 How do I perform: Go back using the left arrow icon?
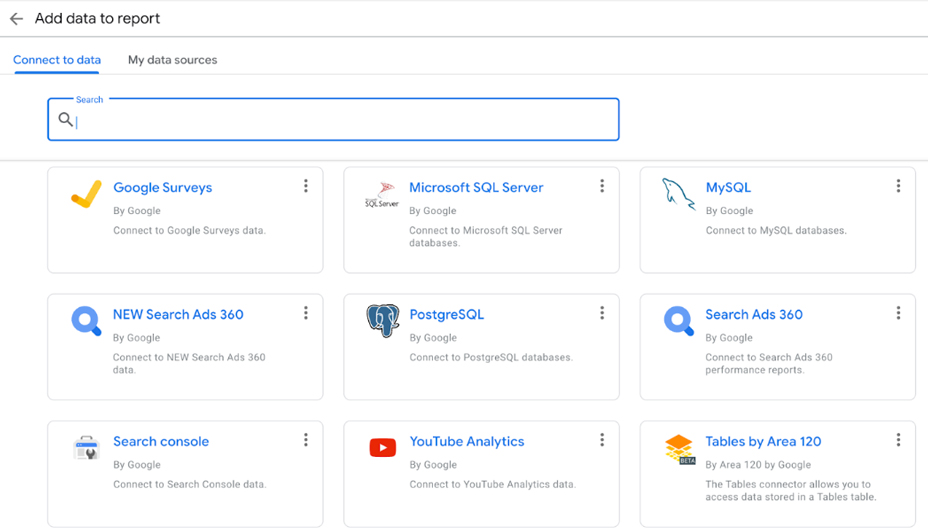click(17, 19)
